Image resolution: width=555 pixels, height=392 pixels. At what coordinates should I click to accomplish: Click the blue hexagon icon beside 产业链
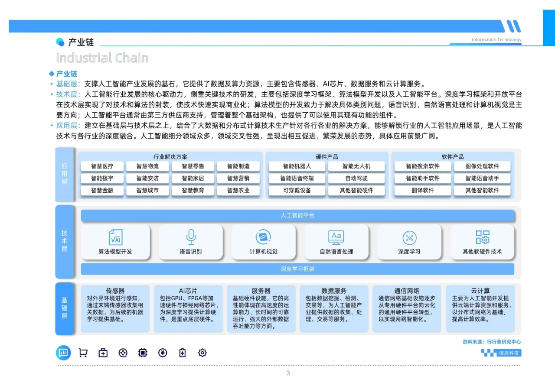click(x=60, y=42)
